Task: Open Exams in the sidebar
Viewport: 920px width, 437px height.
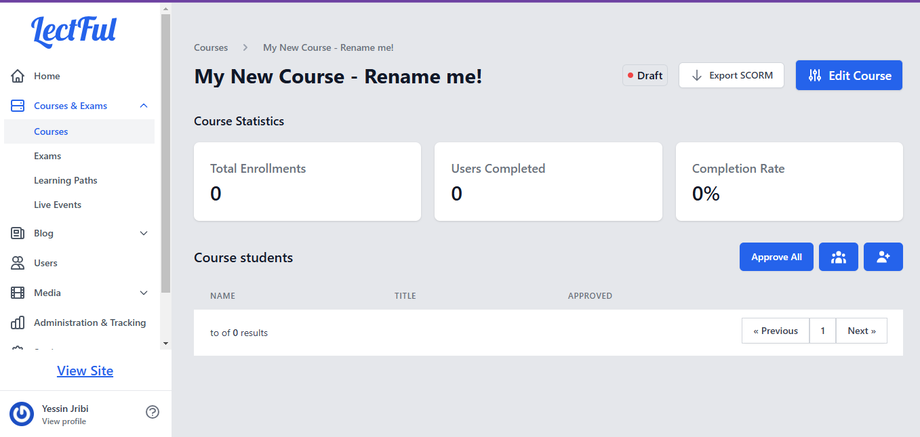Action: point(47,156)
